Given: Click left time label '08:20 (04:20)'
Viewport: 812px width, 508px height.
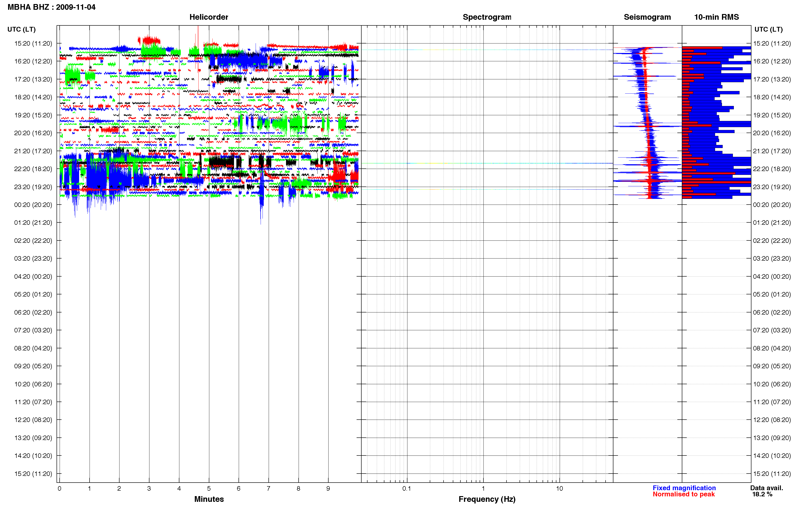Looking at the screenshot, I should [x=33, y=348].
